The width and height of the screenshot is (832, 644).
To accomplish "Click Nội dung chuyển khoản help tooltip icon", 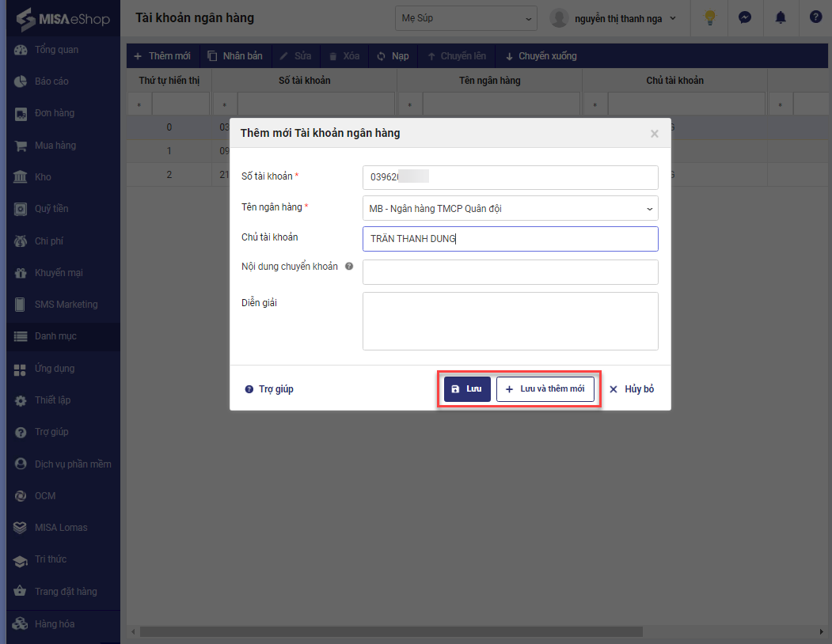I will pyautogui.click(x=349, y=267).
